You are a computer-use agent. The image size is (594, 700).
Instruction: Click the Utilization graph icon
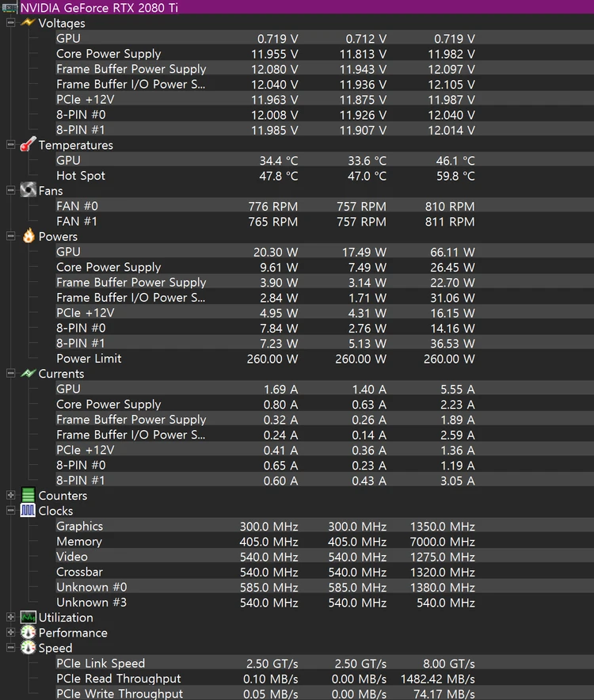[x=29, y=617]
